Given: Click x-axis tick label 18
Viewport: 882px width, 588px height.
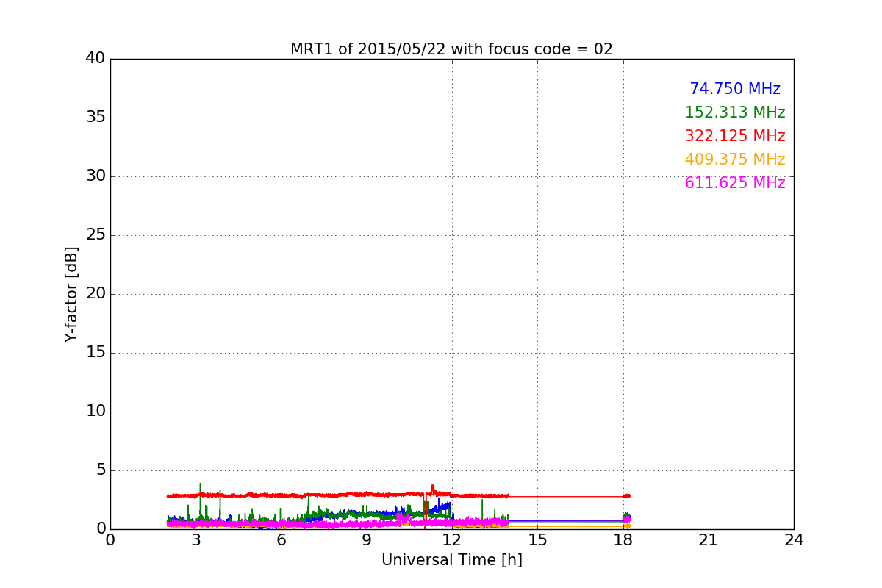Looking at the screenshot, I should click(623, 540).
